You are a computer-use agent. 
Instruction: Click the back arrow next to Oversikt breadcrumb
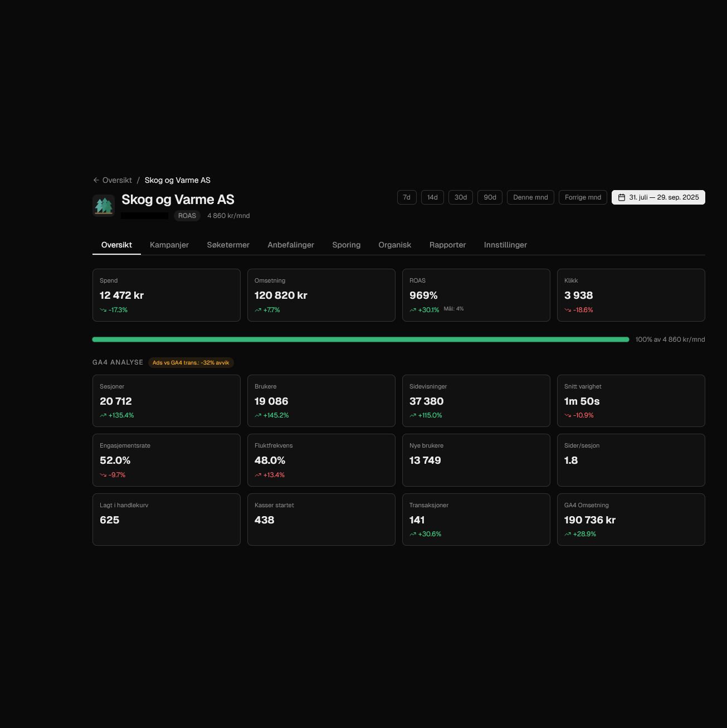(x=96, y=179)
